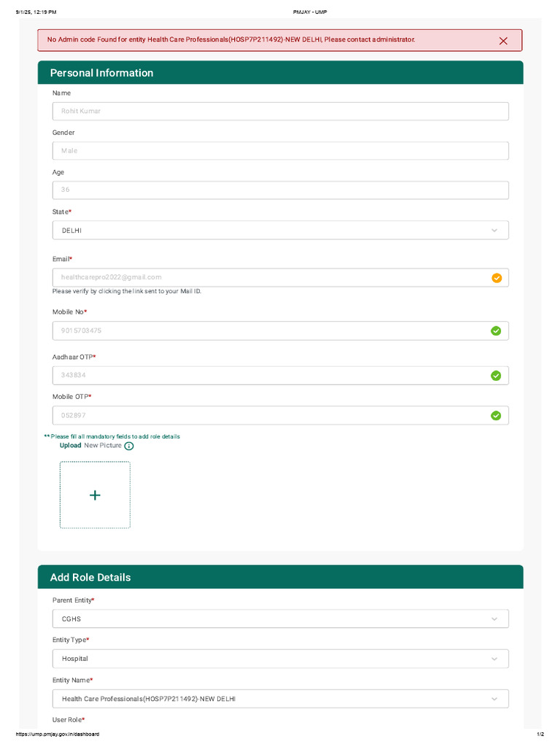Click the 'Please fill all mandatory fields' note
The image size is (560, 747).
click(112, 436)
